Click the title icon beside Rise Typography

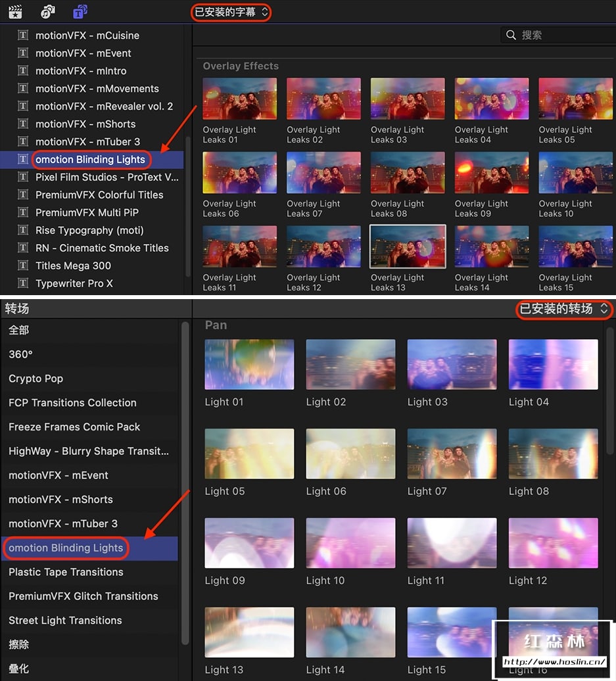23,230
